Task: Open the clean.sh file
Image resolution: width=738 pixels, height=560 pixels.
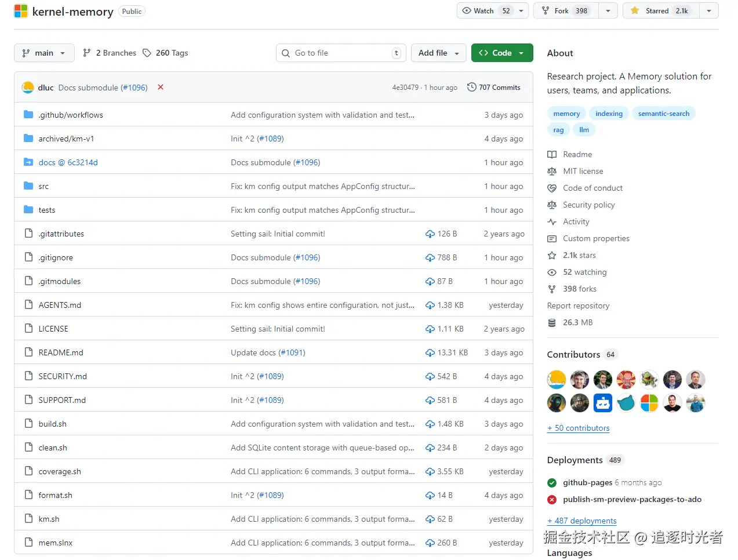Action: click(53, 448)
